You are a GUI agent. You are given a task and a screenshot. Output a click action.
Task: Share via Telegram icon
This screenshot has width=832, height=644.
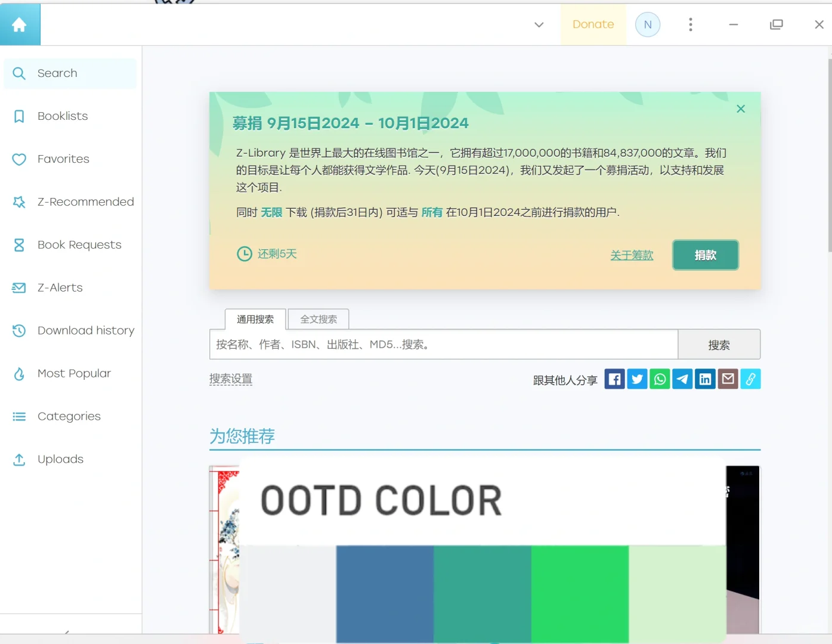(682, 379)
